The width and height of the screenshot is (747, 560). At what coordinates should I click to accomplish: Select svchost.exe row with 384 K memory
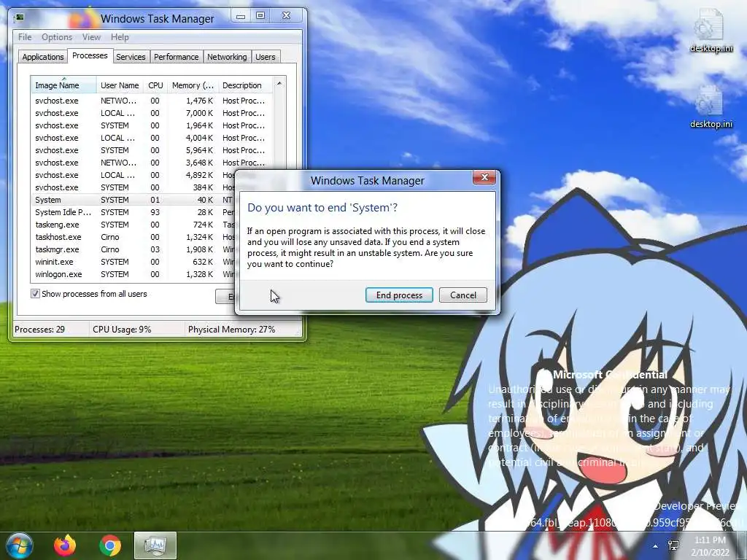click(x=133, y=187)
